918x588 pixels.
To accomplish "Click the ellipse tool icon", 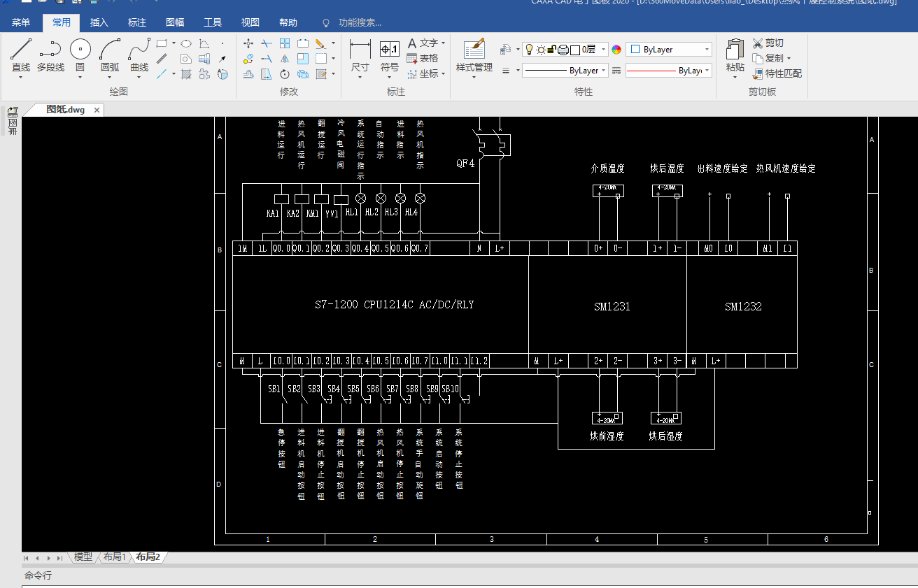I will click(x=186, y=43).
